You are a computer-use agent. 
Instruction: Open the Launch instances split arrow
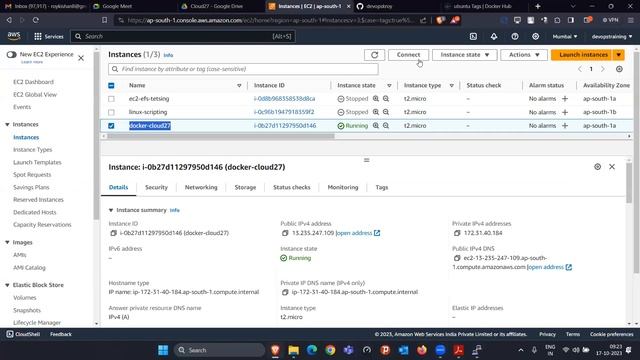[x=619, y=55]
